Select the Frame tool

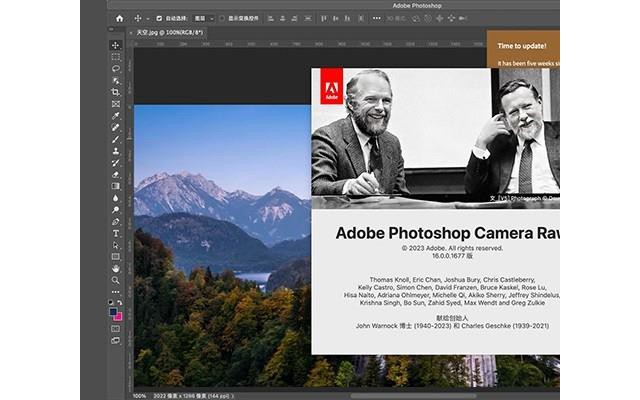116,104
